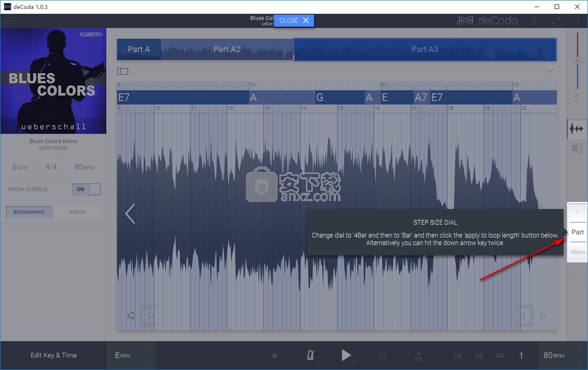Add bookmark with star icon
The image size is (588, 370).
point(274,355)
